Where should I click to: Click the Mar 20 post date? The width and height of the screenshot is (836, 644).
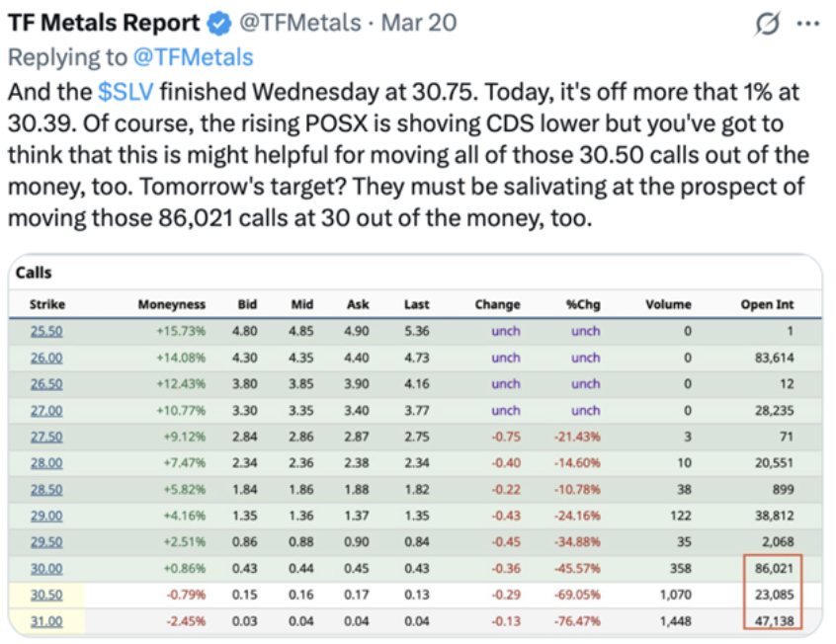point(417,23)
